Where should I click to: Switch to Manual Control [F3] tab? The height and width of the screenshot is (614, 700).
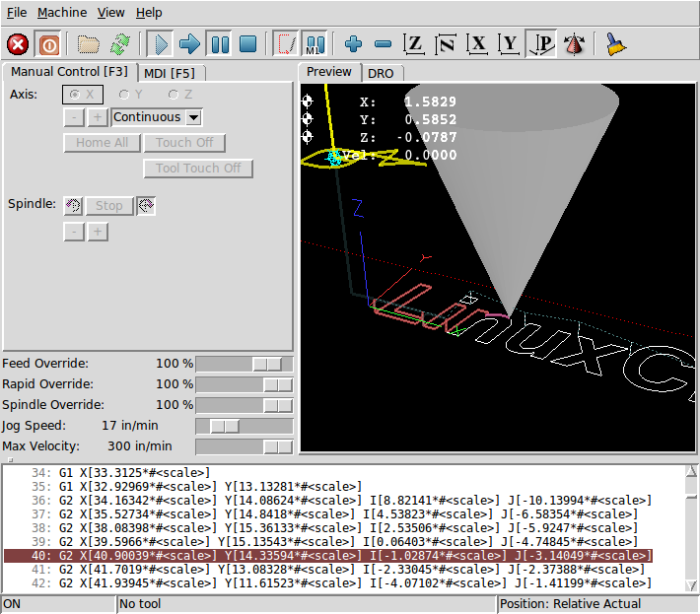(x=69, y=72)
